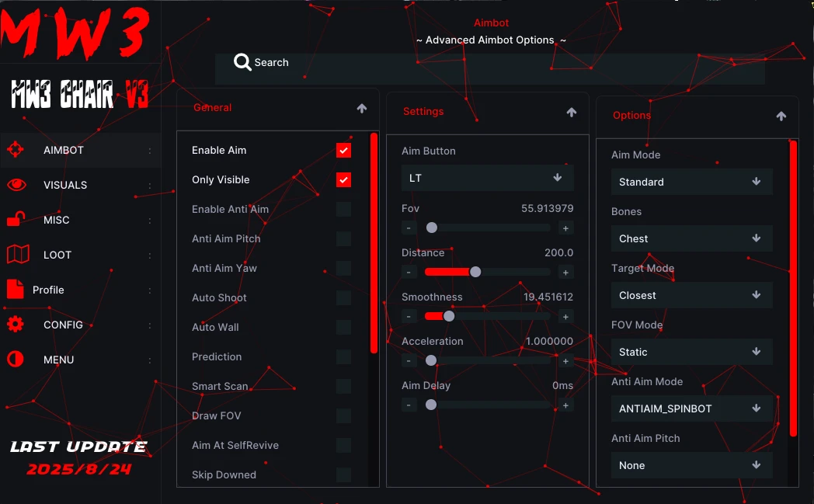Click the Options panel red scrollbar
This screenshot has width=814, height=504.
click(x=793, y=288)
